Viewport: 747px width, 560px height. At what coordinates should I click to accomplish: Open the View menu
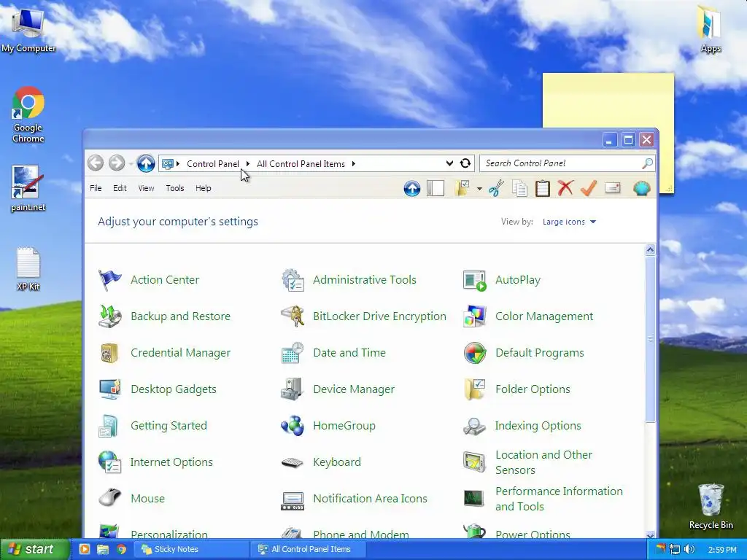(x=146, y=188)
